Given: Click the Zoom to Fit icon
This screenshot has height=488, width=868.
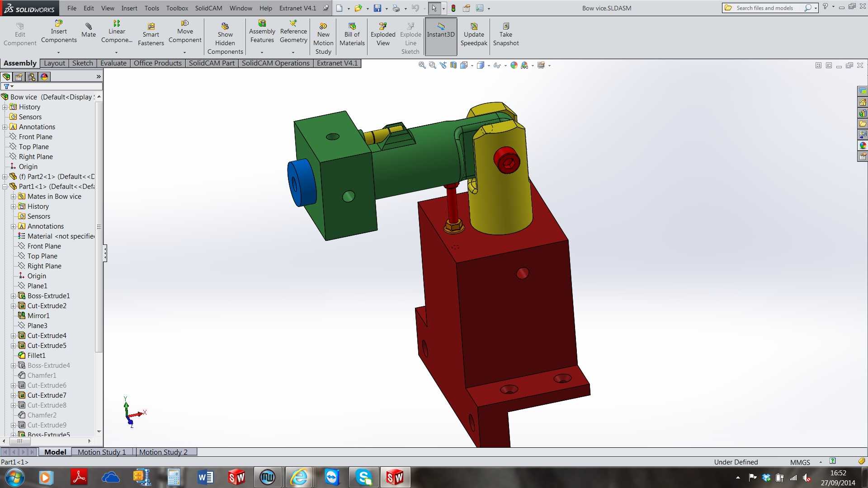Looking at the screenshot, I should coord(422,65).
